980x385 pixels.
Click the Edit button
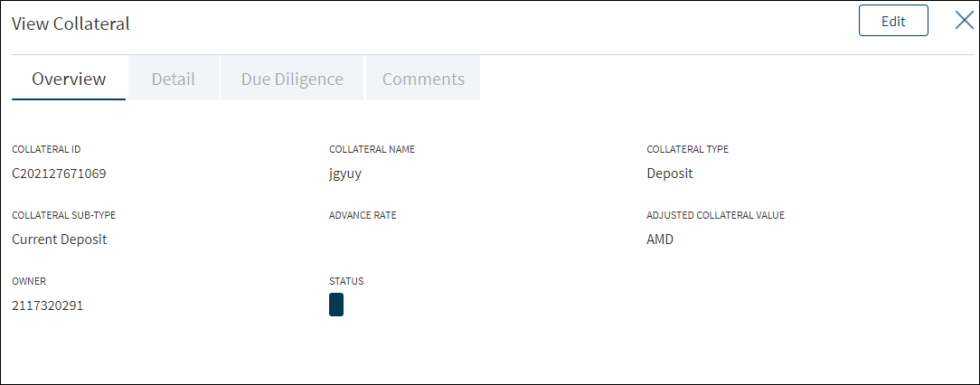(x=893, y=21)
